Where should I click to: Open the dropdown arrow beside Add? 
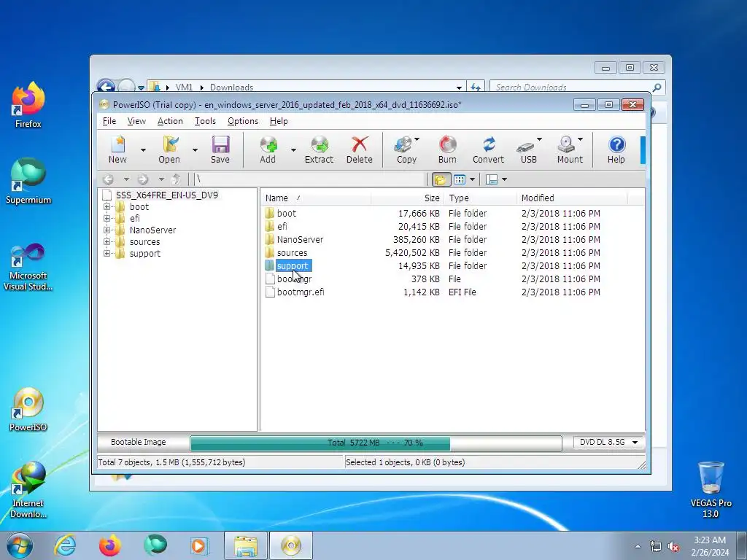coord(293,150)
